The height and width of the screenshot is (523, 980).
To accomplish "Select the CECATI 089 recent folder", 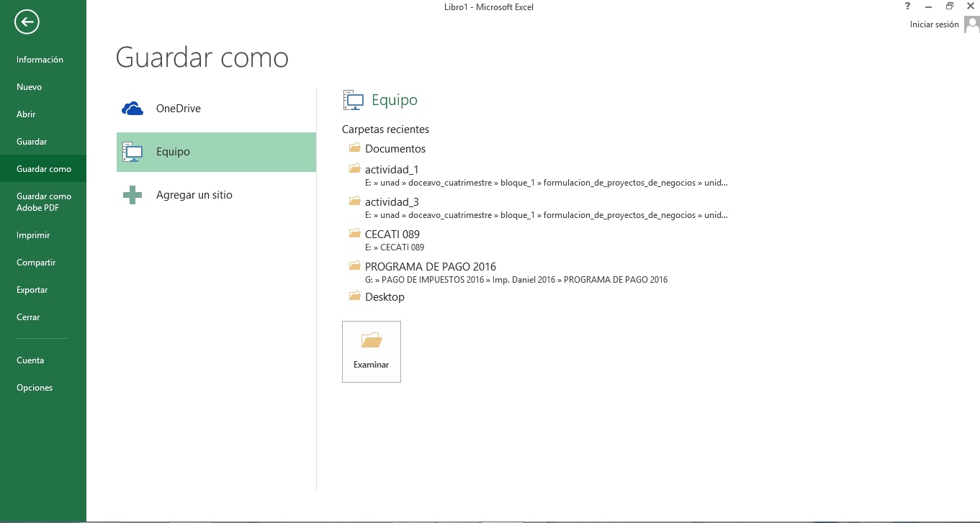I will 392,235.
